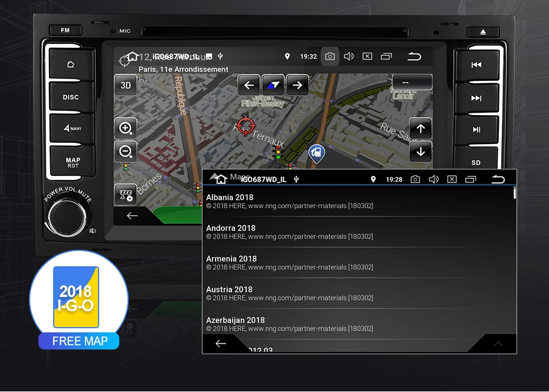The height and width of the screenshot is (392, 549).
Task: Tap the next track hardware button
Action: (476, 98)
